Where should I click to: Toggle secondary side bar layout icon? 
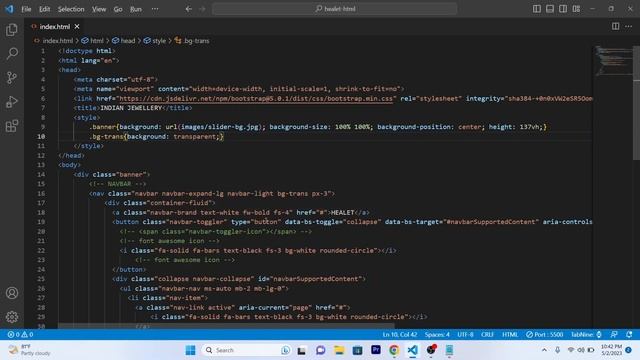pos(563,9)
